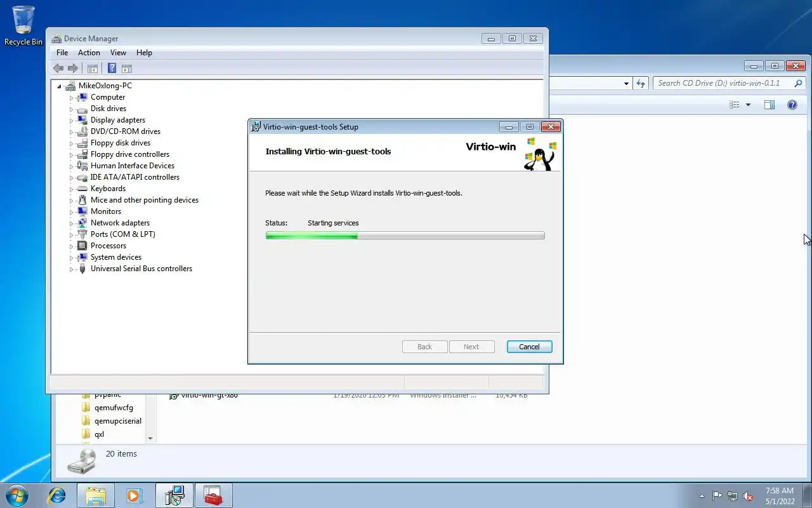Image resolution: width=812 pixels, height=508 pixels.
Task: Switch to the Device Manager toolbox taskbar button
Action: pyautogui.click(x=213, y=495)
